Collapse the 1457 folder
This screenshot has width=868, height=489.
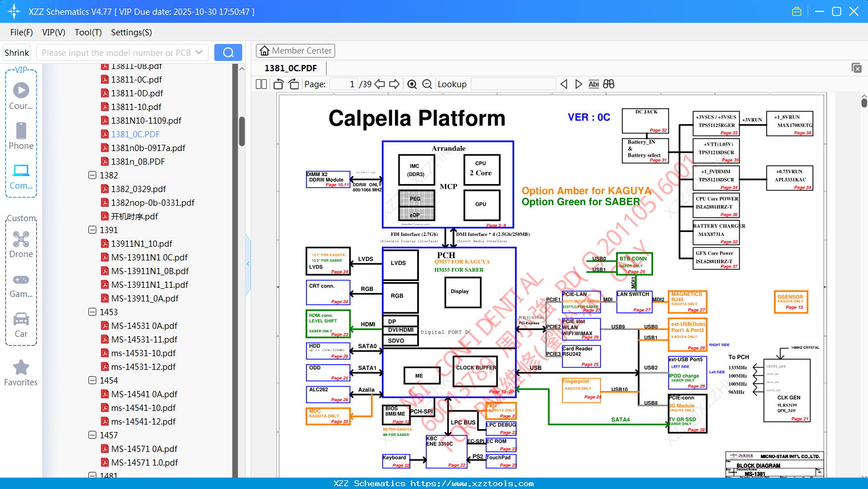click(92, 435)
